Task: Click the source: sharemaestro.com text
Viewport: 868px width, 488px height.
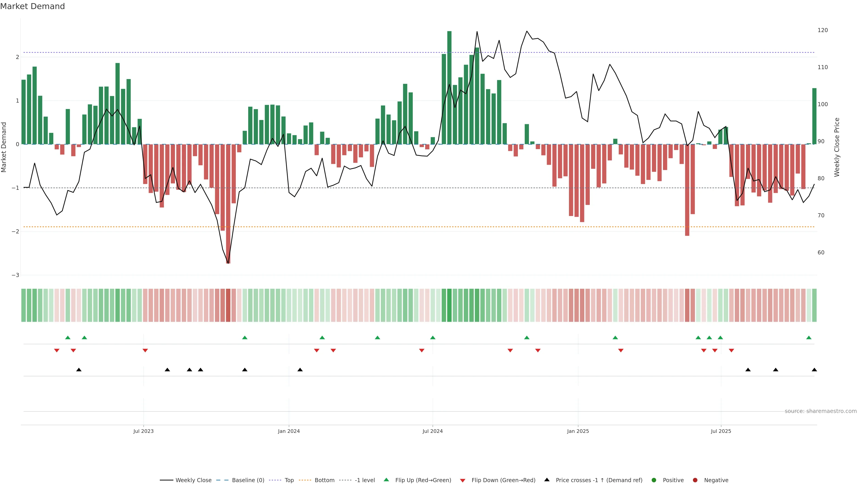Action: [821, 411]
